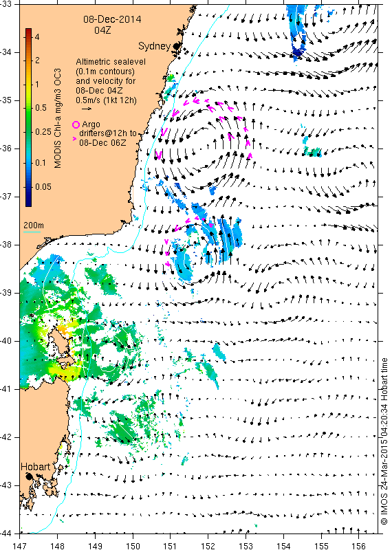Click the "Altimetric sealevel" caption line
The width and height of the screenshot is (392, 550).
111,62
